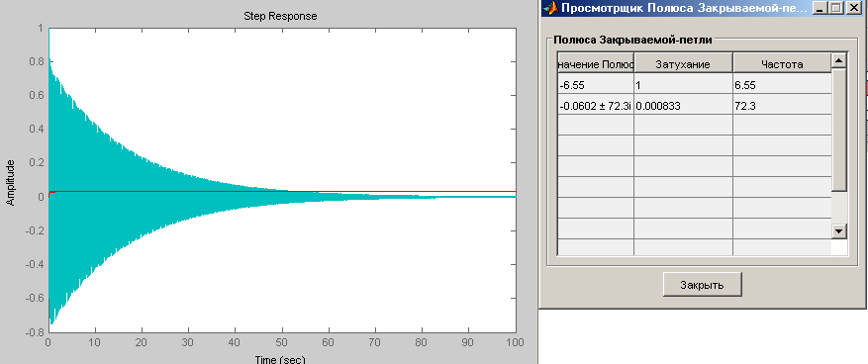This screenshot has width=868, height=364.
Task: Click the vertical scrollbar thumb of the pole table
Action: [839, 130]
